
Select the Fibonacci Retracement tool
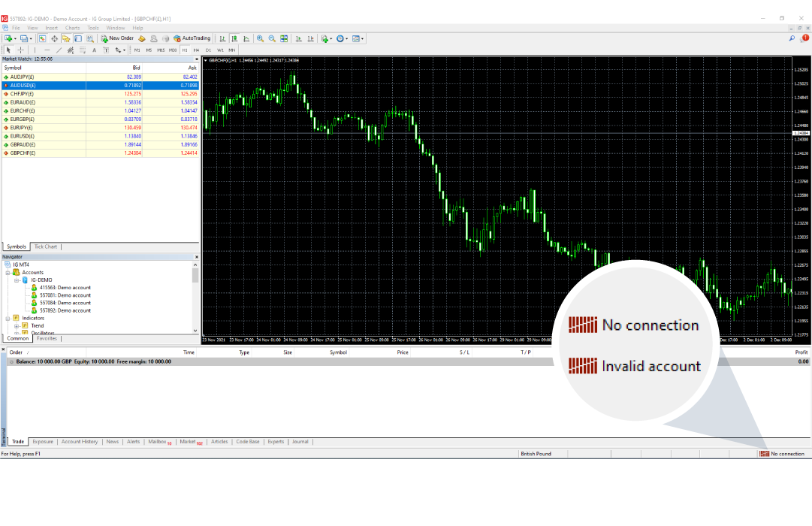pos(83,50)
